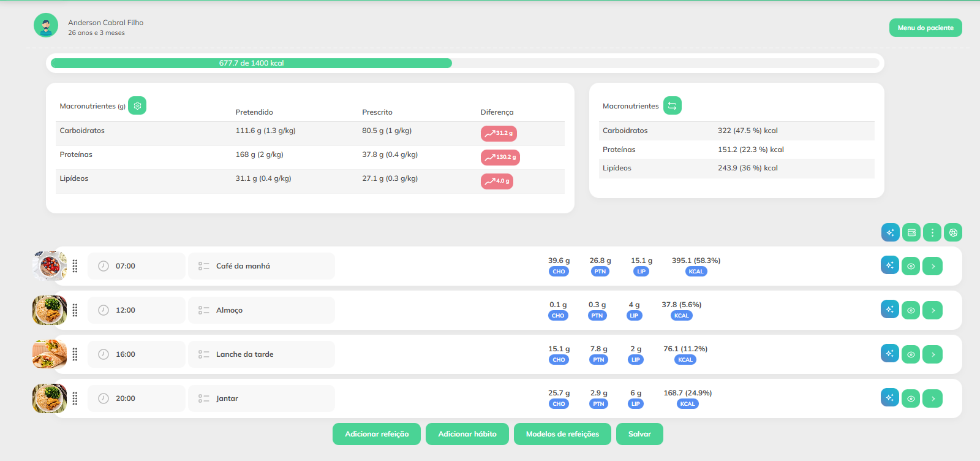
Task: Edit the 16:00 time field
Action: pos(137,354)
